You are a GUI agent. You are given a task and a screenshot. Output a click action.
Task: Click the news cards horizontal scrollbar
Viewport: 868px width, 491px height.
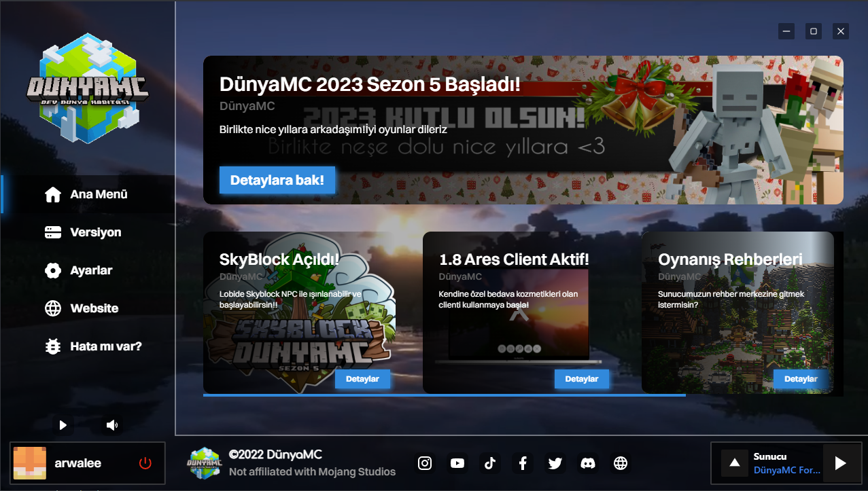coord(445,394)
